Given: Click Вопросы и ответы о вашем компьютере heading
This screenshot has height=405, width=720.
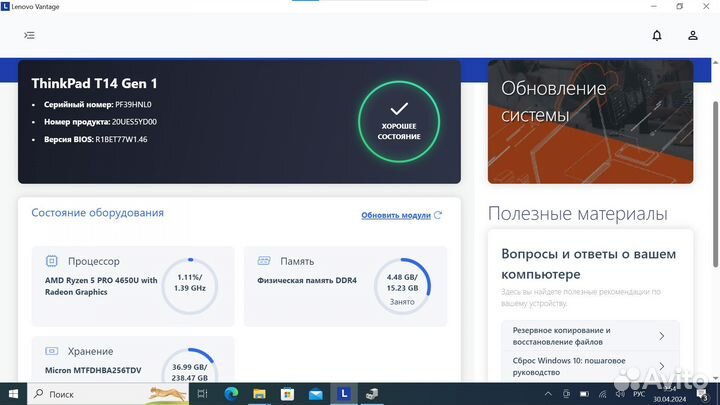Looking at the screenshot, I should tap(589, 264).
